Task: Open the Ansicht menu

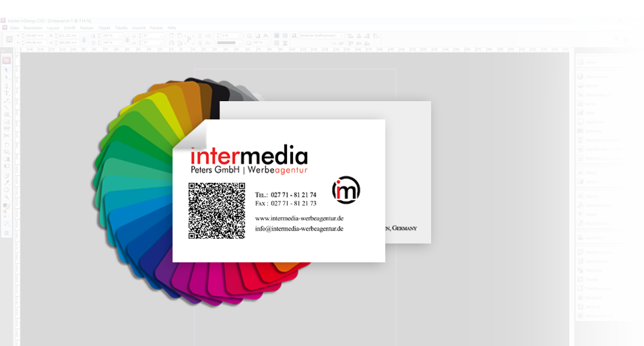Action: (x=139, y=28)
